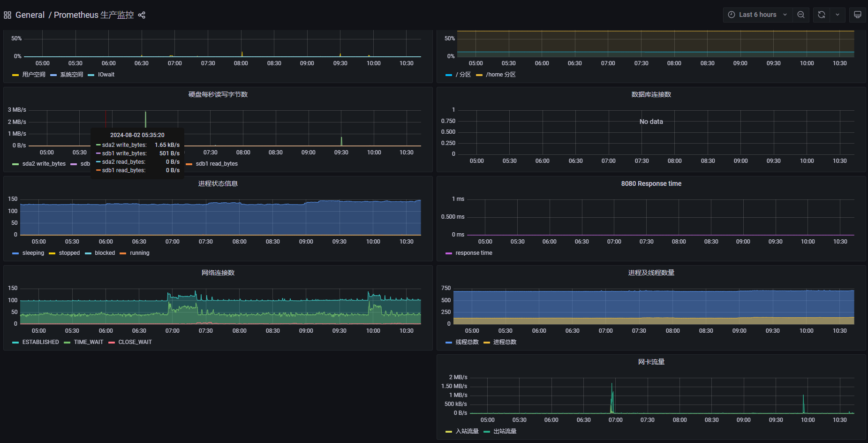Open 8080 Response time panel menu

651,183
